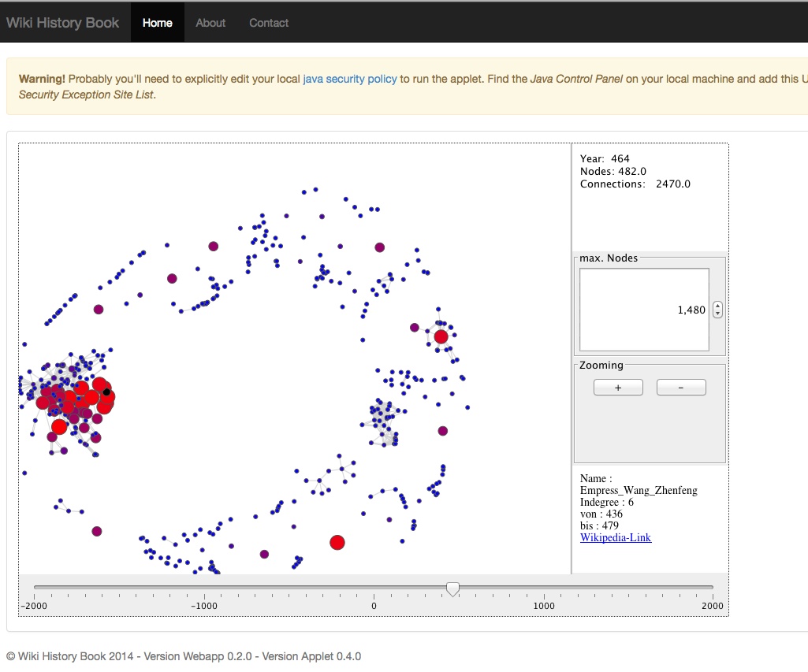The width and height of the screenshot is (808, 672).
Task: Open the About page
Action: click(x=210, y=23)
